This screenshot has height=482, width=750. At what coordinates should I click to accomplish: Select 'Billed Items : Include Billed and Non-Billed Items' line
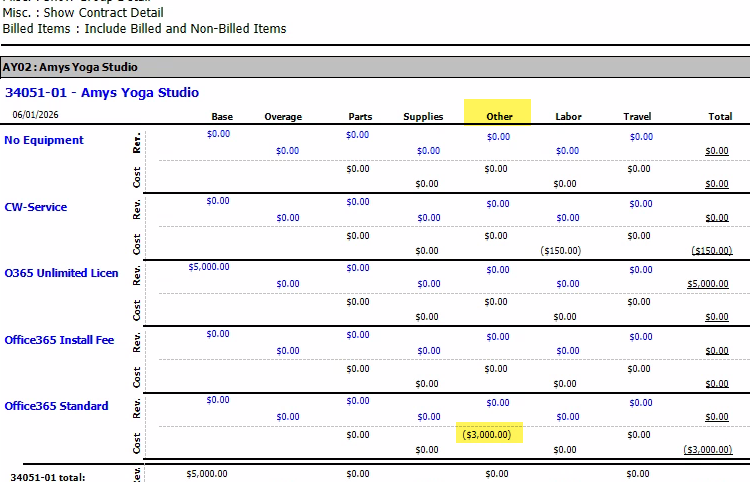point(144,29)
